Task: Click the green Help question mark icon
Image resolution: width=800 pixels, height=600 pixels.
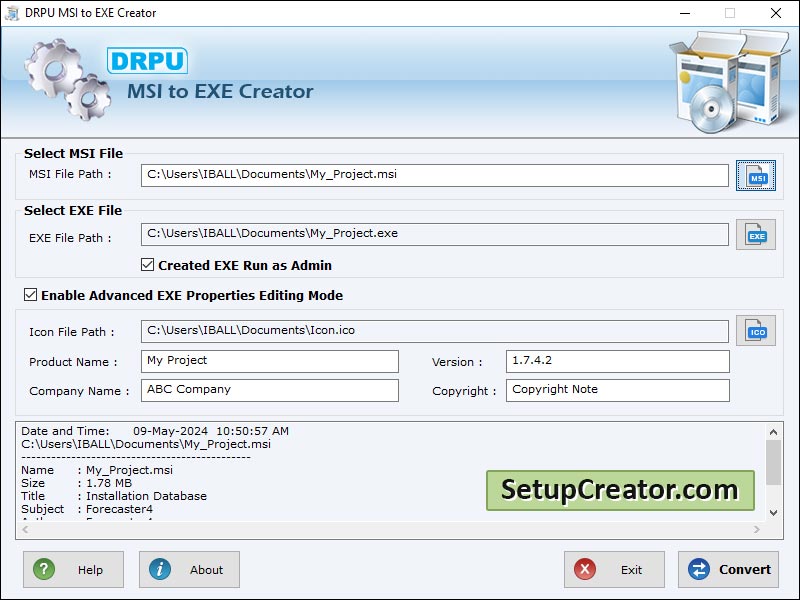Action: [x=44, y=569]
